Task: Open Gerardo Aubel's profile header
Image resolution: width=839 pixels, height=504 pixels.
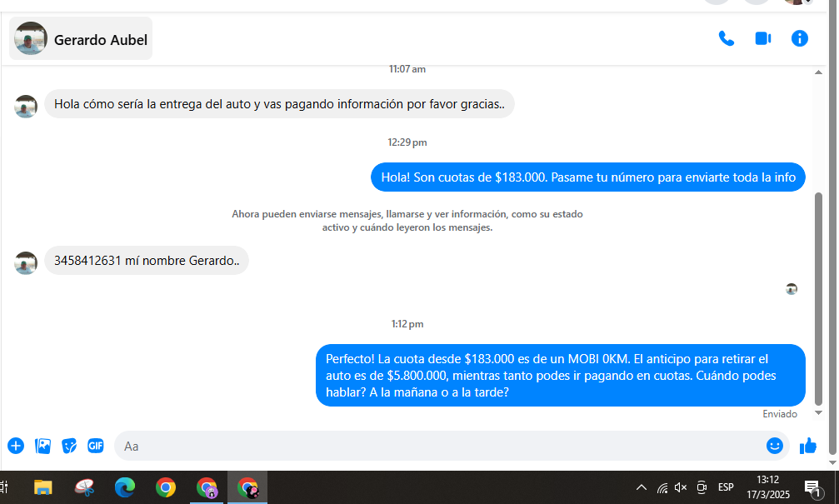Action: (81, 38)
